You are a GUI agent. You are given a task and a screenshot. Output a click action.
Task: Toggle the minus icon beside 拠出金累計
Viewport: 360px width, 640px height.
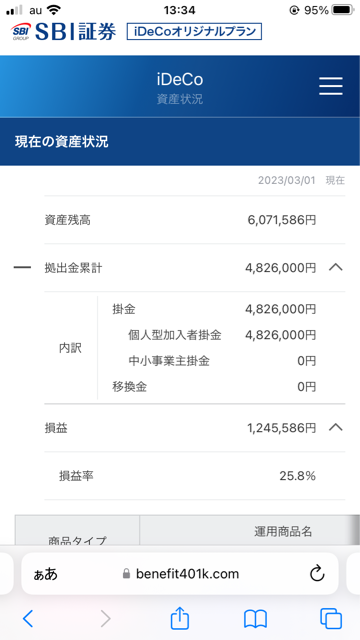[x=22, y=268]
